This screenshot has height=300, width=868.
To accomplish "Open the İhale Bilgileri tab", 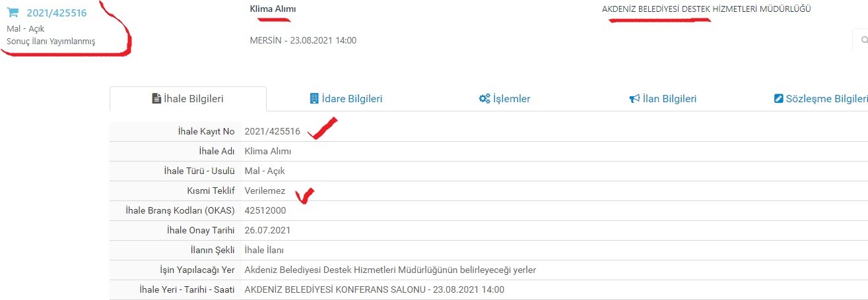I will pos(188,99).
